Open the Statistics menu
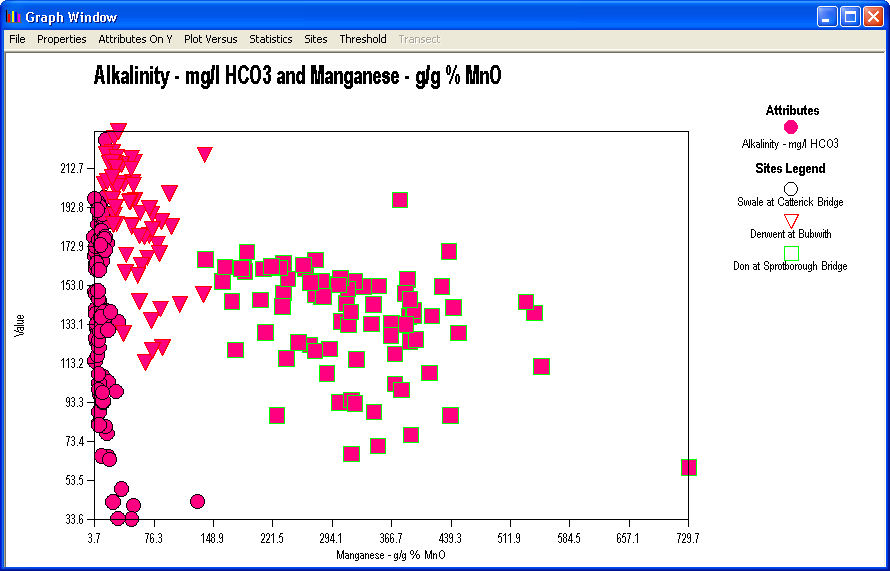Image resolution: width=890 pixels, height=571 pixels. coord(271,39)
